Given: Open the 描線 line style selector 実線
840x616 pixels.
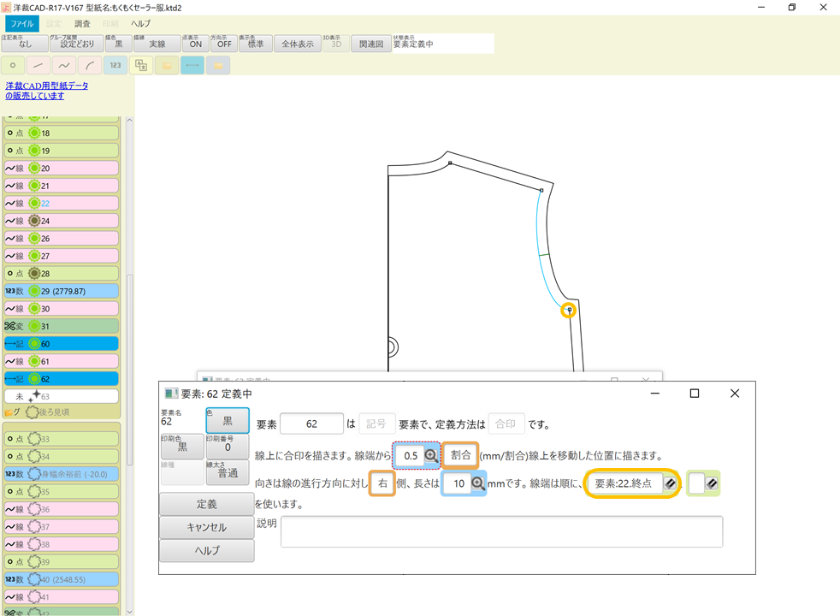Looking at the screenshot, I should (x=157, y=44).
